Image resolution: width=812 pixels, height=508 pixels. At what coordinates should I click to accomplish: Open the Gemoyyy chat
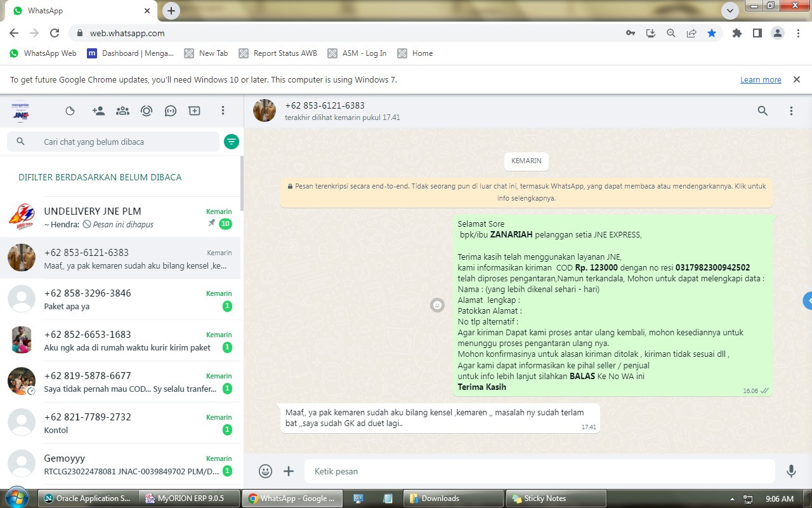pyautogui.click(x=121, y=464)
